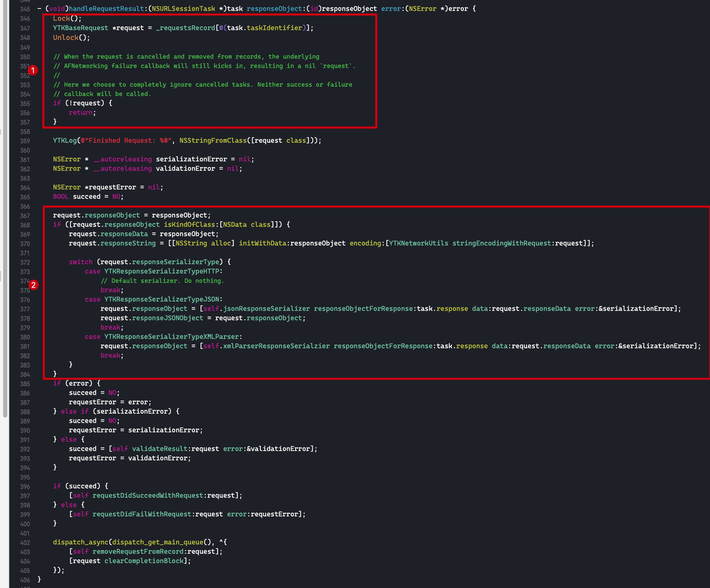Click the handleRequestResult method name
The image size is (710, 588).
(x=106, y=9)
